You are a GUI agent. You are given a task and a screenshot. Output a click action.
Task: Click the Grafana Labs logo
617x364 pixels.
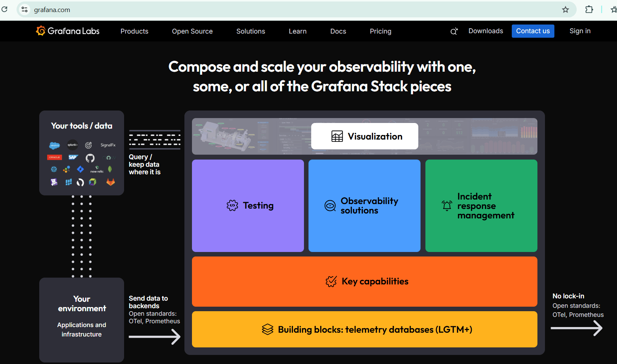68,31
